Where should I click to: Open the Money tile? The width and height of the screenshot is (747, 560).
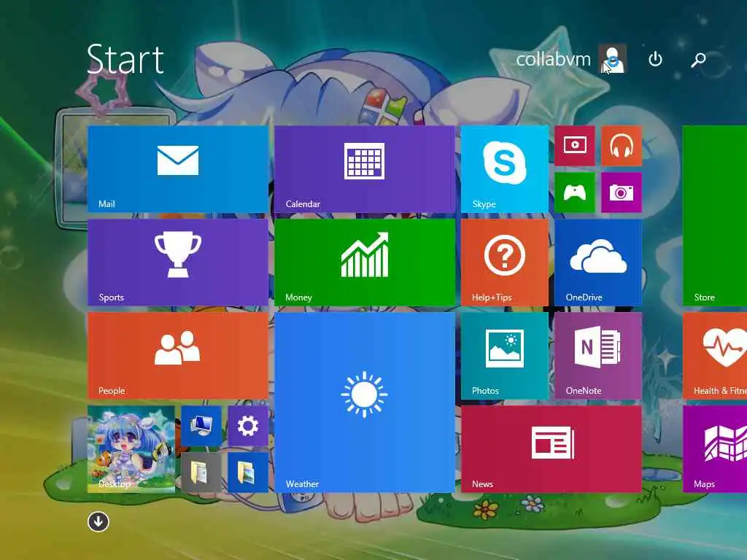(365, 262)
